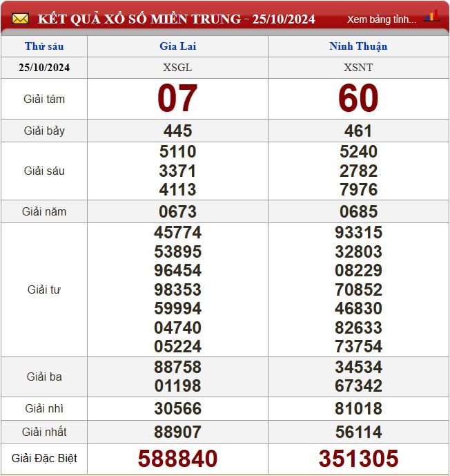
Task: Click the 'Giải tư' row label
Action: (x=44, y=289)
